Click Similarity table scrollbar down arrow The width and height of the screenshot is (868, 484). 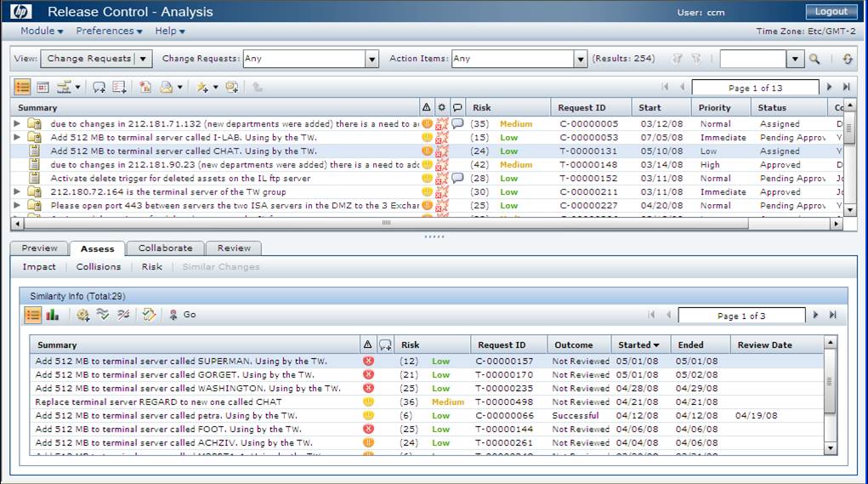831,448
